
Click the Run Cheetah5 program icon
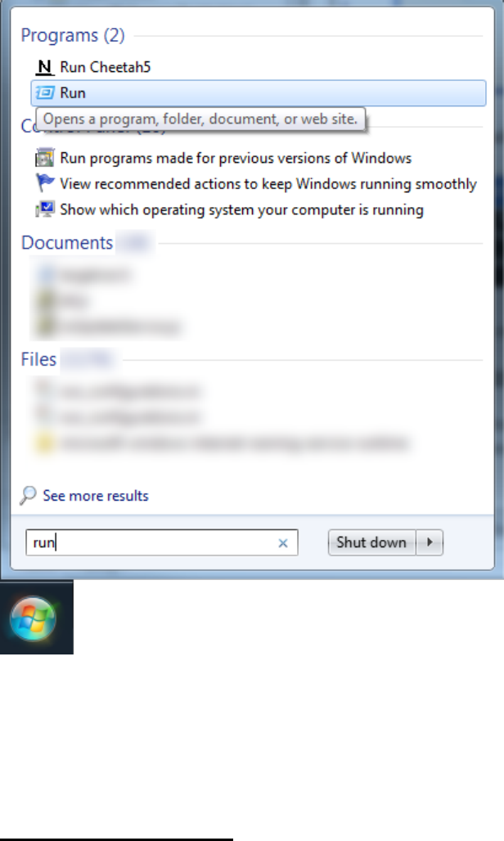(x=44, y=67)
